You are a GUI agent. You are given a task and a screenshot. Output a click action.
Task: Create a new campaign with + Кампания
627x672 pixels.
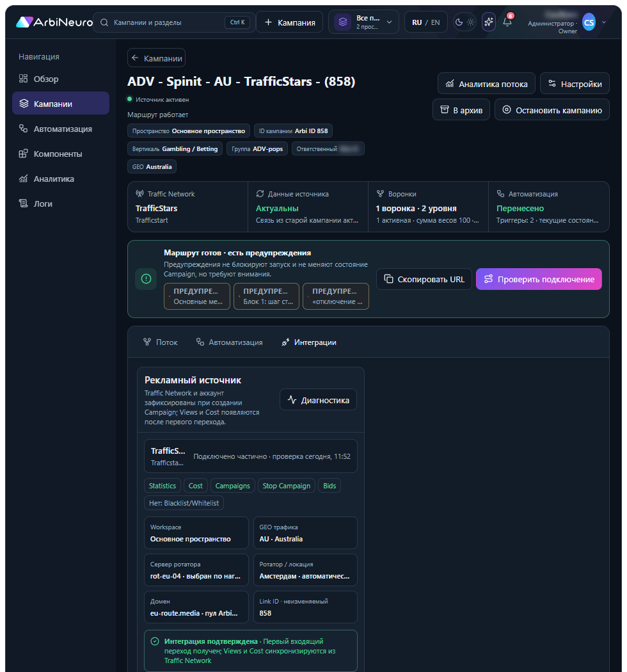[x=290, y=22]
